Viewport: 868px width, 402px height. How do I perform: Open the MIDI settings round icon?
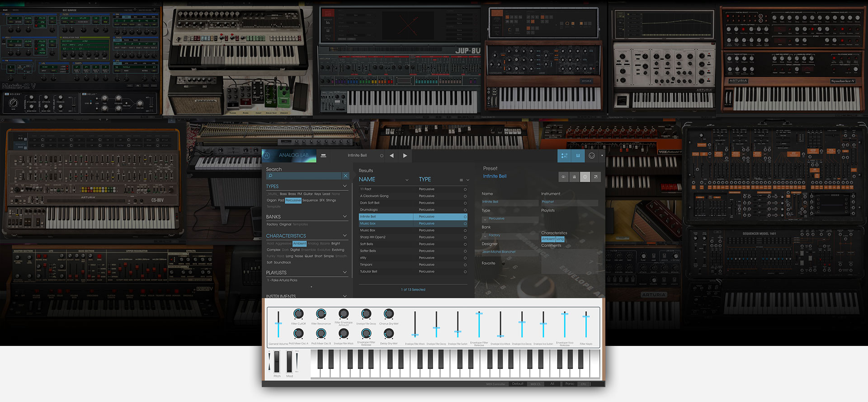pos(592,156)
